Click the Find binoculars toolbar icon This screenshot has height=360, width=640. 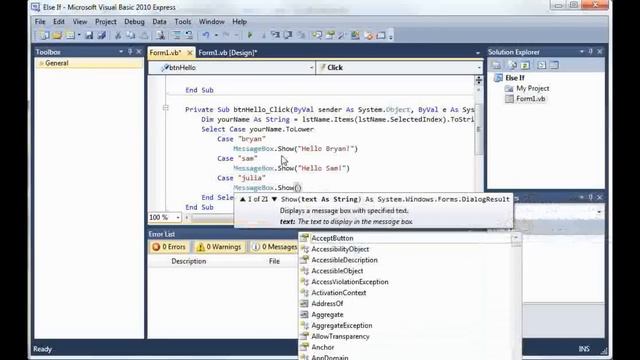[160, 36]
